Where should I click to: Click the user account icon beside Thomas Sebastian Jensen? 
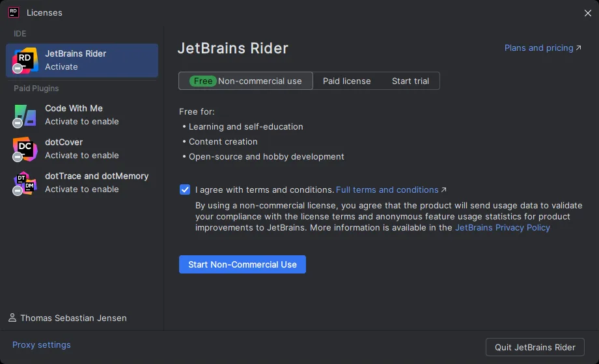(x=12, y=318)
